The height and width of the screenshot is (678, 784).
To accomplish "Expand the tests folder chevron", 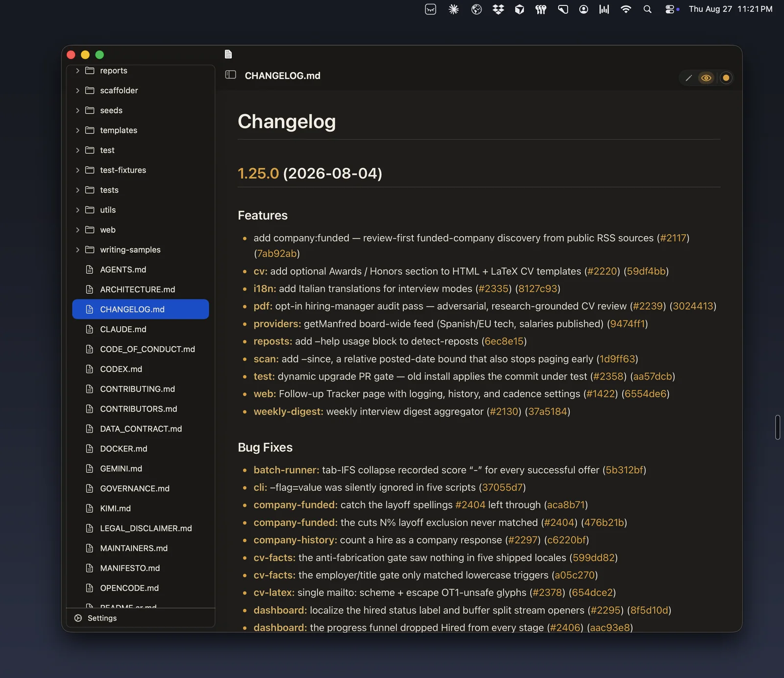I will [x=77, y=190].
